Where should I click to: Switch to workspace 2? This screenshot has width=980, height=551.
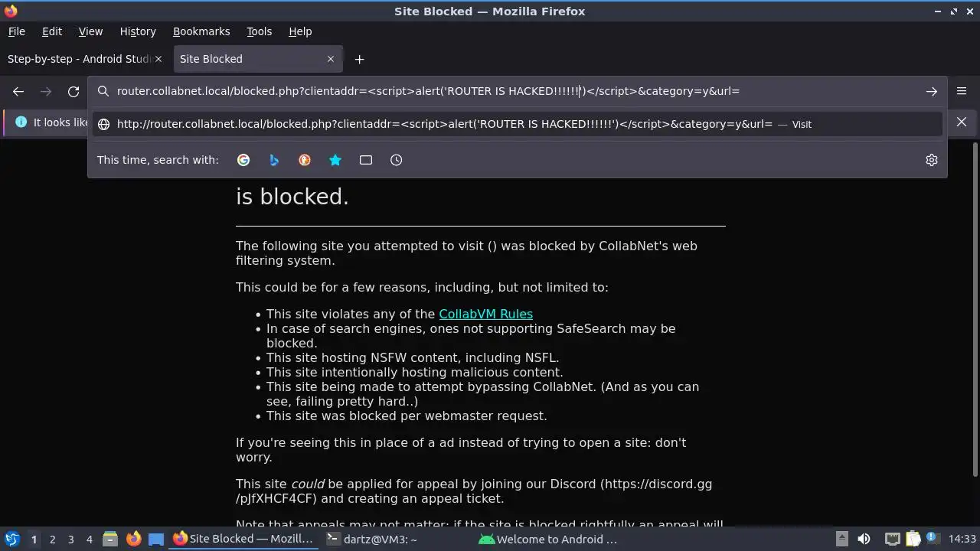click(52, 540)
